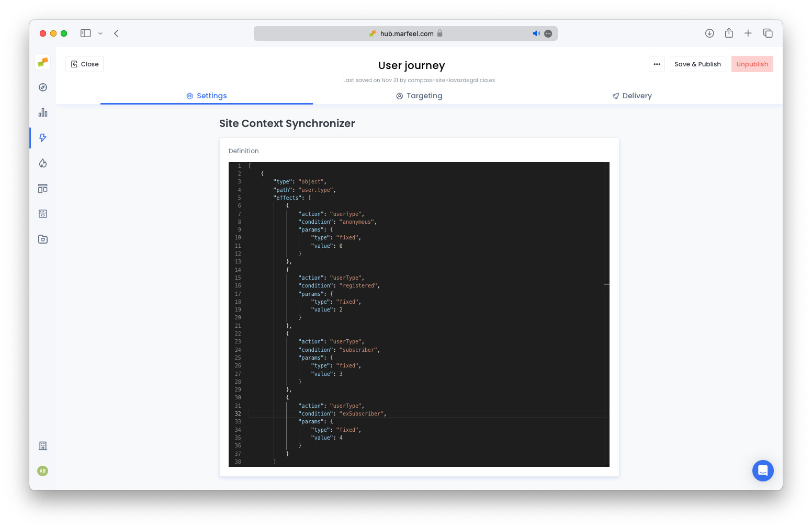Image resolution: width=812 pixels, height=529 pixels.
Task: Mute audio via tab sound icon
Action: click(536, 33)
